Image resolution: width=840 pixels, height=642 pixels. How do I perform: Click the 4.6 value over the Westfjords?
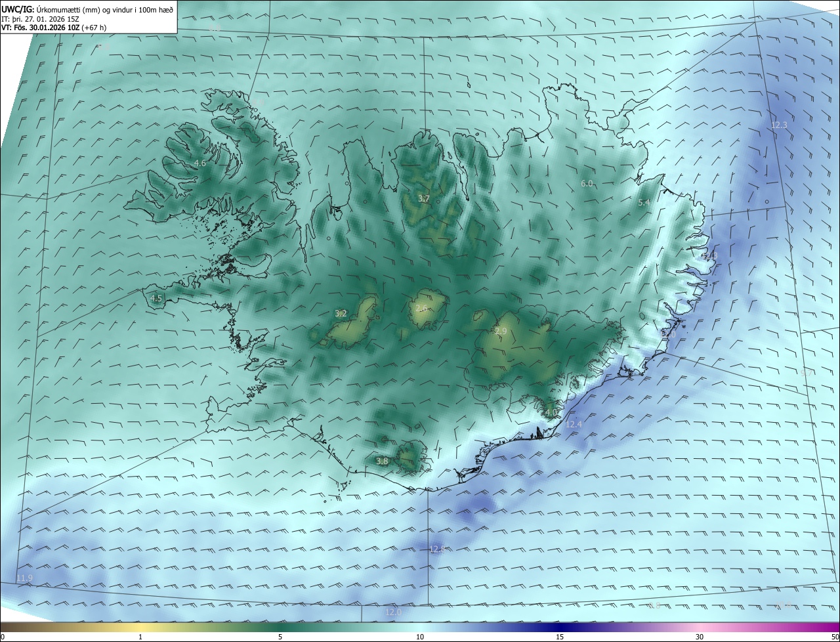pyautogui.click(x=200, y=163)
